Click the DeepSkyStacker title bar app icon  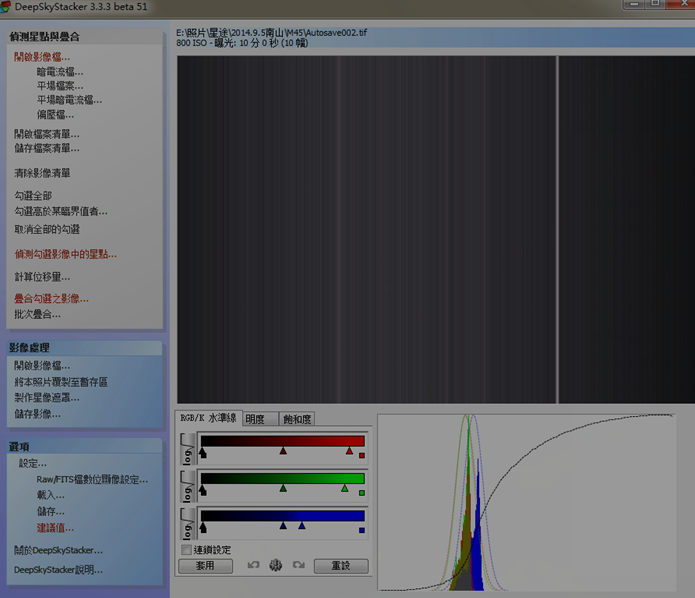(x=5, y=7)
